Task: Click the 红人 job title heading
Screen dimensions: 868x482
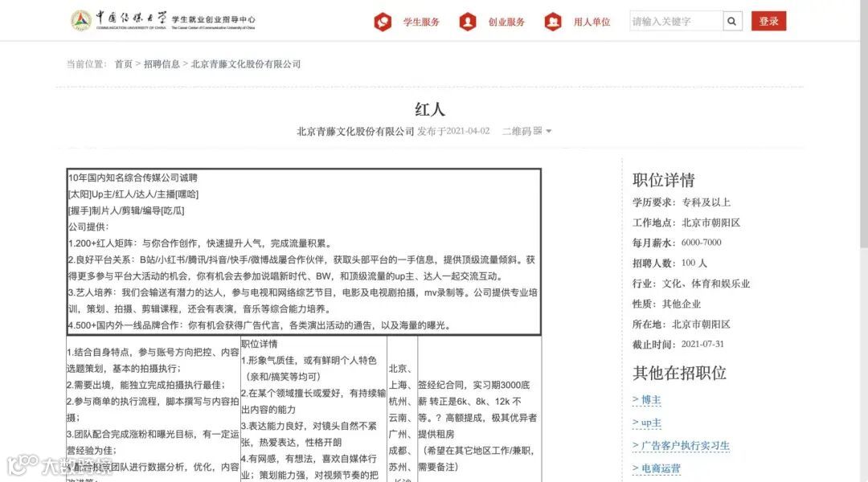Action: pos(429,109)
